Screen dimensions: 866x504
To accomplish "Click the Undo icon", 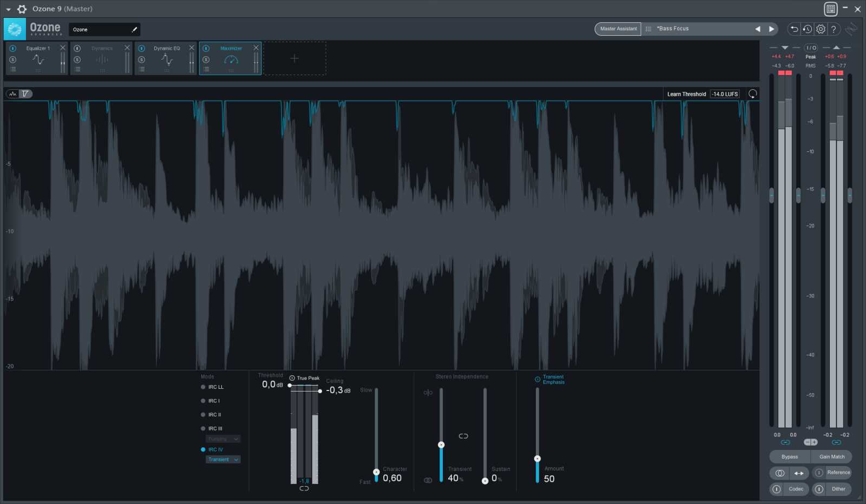I will pyautogui.click(x=794, y=29).
